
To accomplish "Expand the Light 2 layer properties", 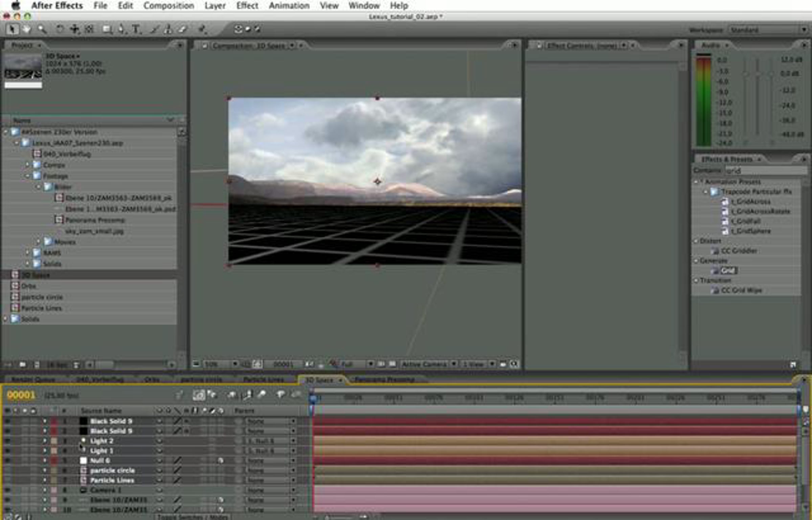I will point(44,441).
